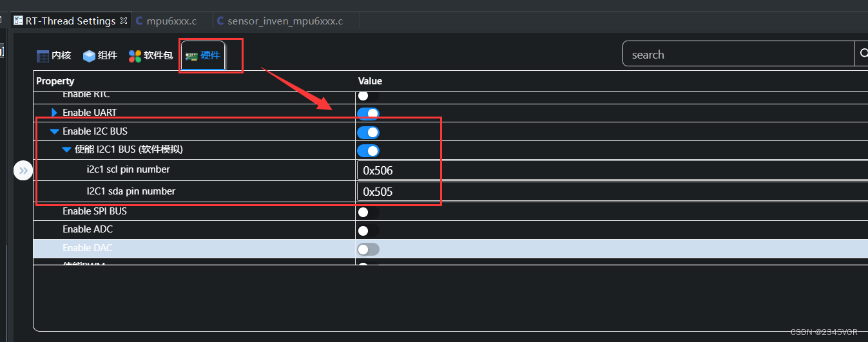Turn on the Enable DAC switch
Screen dimensions: 868x342
[368, 249]
